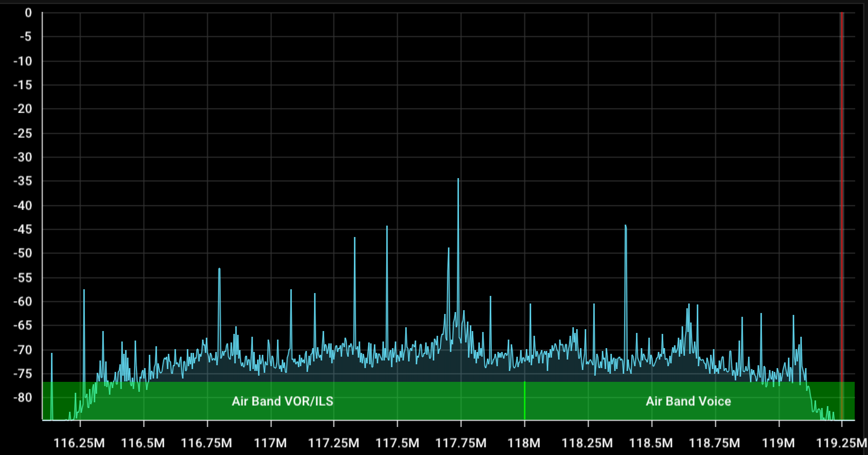Select the Air Band VOR/ILS band label
Viewport: 868px width, 455px height.
coord(282,401)
